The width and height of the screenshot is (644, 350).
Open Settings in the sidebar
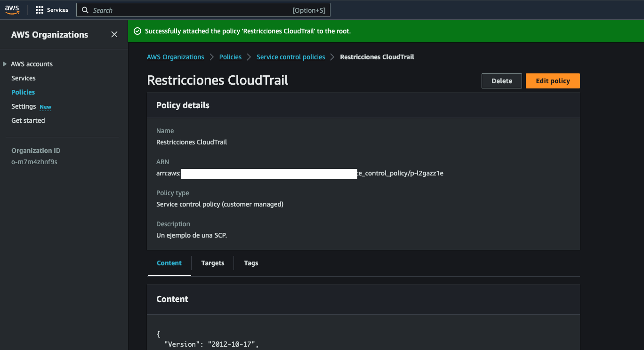pos(24,106)
